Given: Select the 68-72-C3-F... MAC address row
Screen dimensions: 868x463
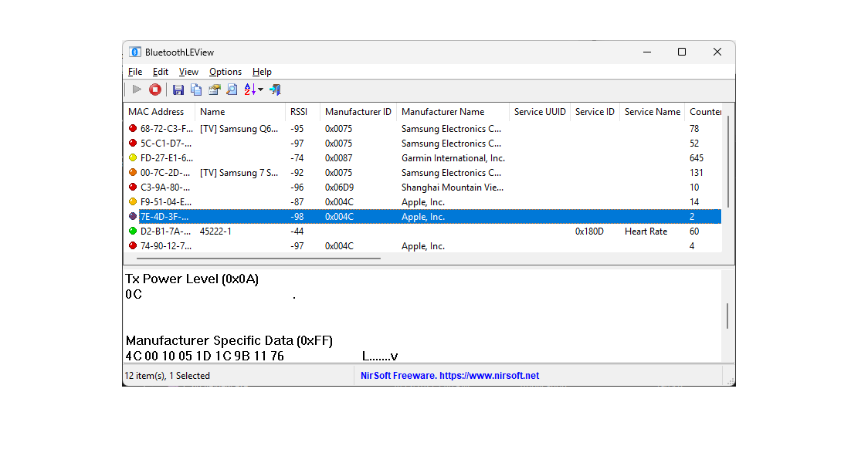Looking at the screenshot, I should coord(167,129).
